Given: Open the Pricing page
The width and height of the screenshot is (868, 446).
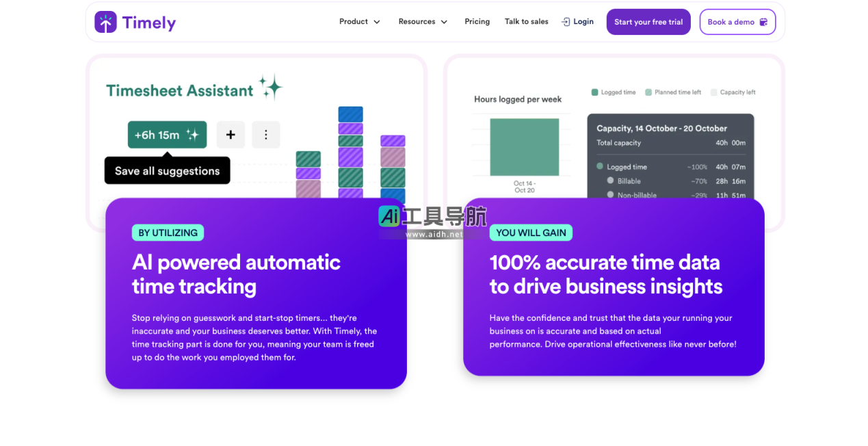Looking at the screenshot, I should (477, 22).
